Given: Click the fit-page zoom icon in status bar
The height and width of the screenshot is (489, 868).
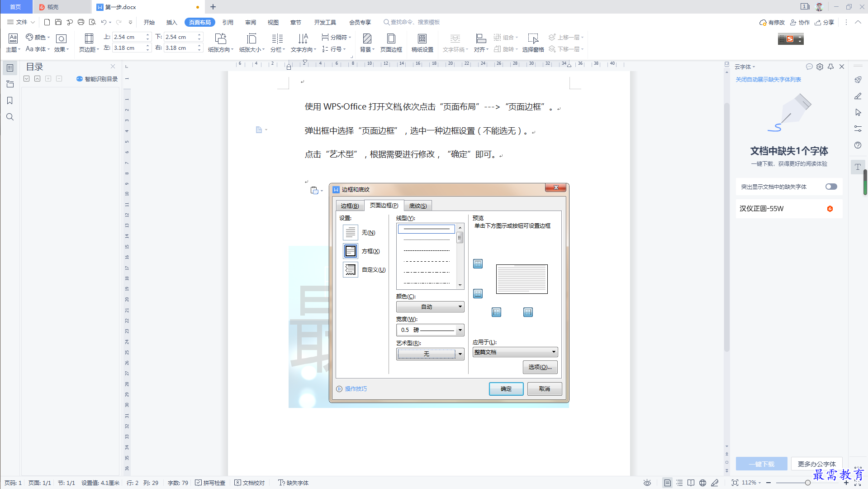Looking at the screenshot, I should 735,483.
